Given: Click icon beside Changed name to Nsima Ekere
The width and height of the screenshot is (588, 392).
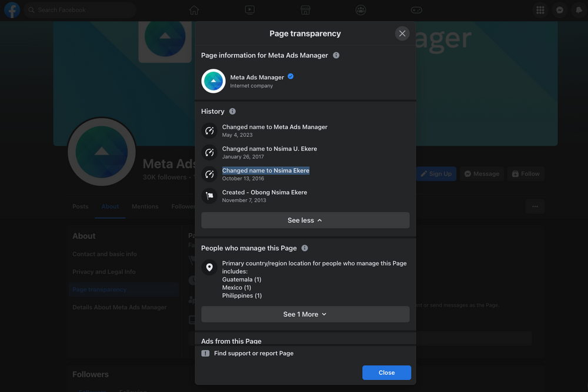Looking at the screenshot, I should click(210, 174).
